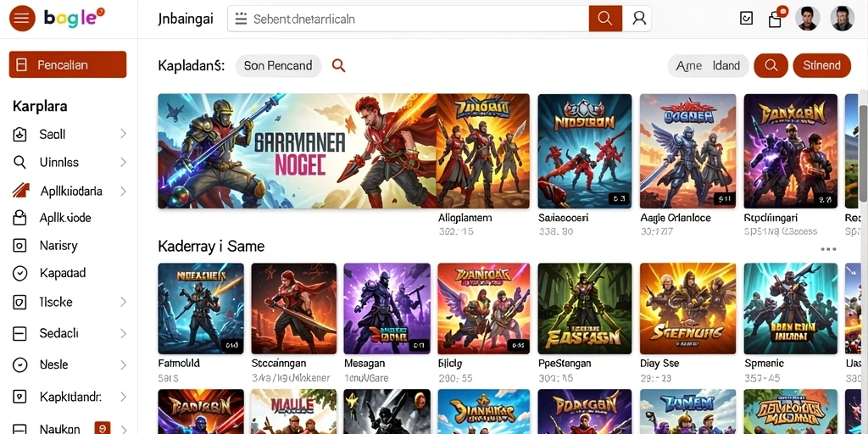Screen dimensions: 868x434
Task: Open the Aliaplamem game title link
Action: click(465, 218)
